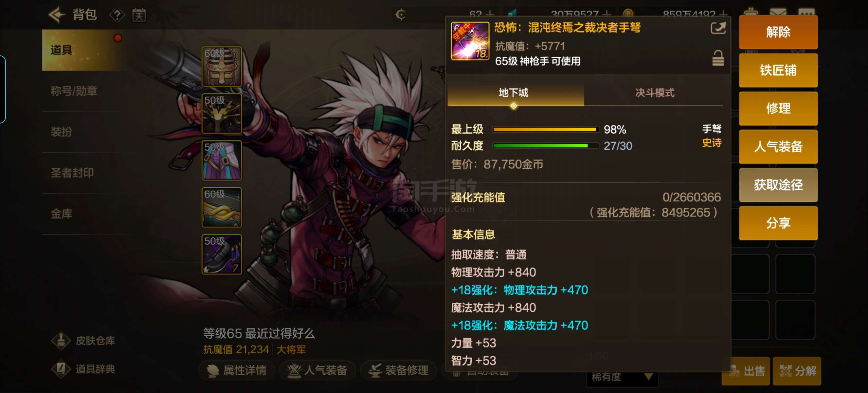Click the weapon thumbnail with +18
This screenshot has width=868, height=393.
(x=470, y=41)
